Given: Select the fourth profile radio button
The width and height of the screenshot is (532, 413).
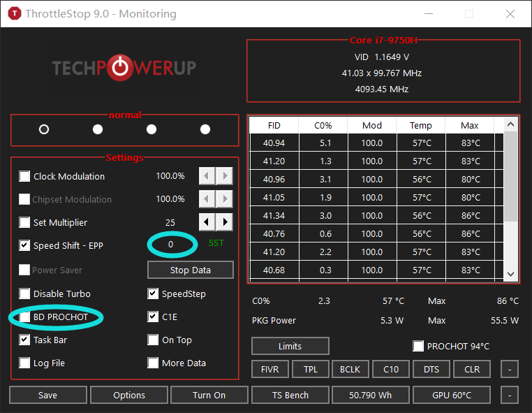Looking at the screenshot, I should tap(205, 129).
